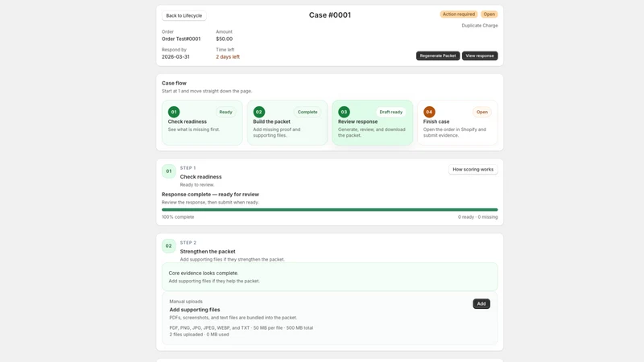This screenshot has height=362, width=644.
Task: Click the Case #0001 title
Action: pyautogui.click(x=330, y=15)
